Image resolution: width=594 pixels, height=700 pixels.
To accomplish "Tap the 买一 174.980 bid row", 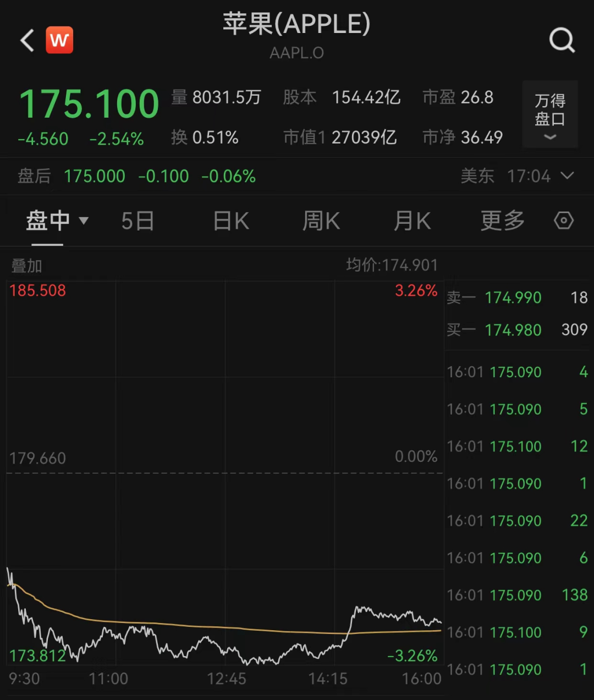I will [517, 329].
